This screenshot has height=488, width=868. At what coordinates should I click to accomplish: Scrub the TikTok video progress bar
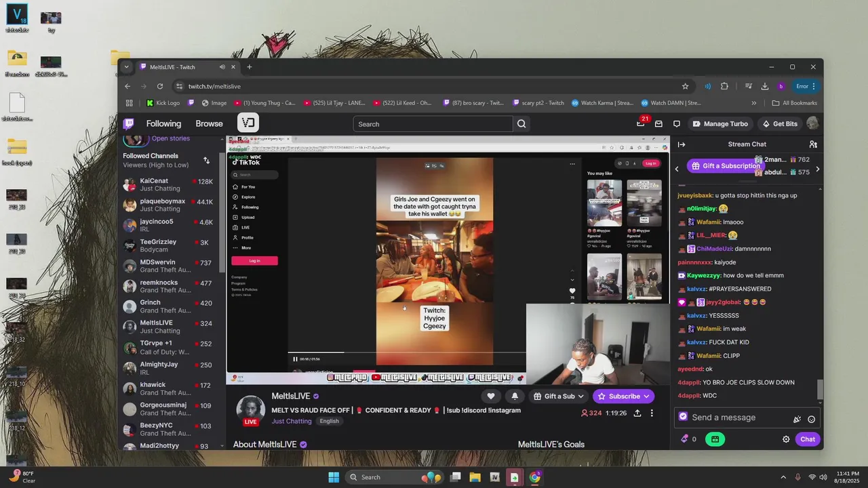407,352
